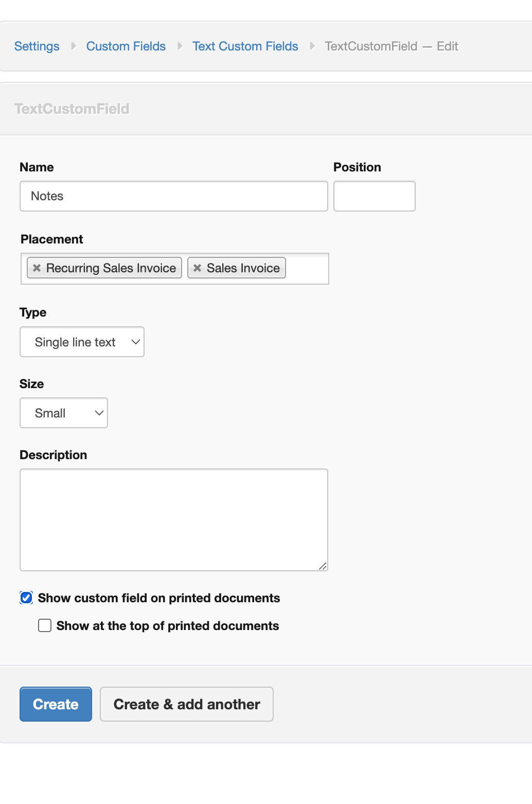Click empty area in Placement multi-select box
The width and height of the screenshot is (532, 804).
(x=307, y=269)
